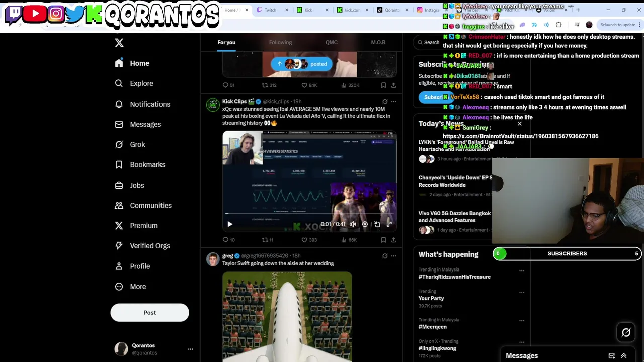Open the X logo home icon
Viewport: 644px width, 362px height.
tap(119, 43)
